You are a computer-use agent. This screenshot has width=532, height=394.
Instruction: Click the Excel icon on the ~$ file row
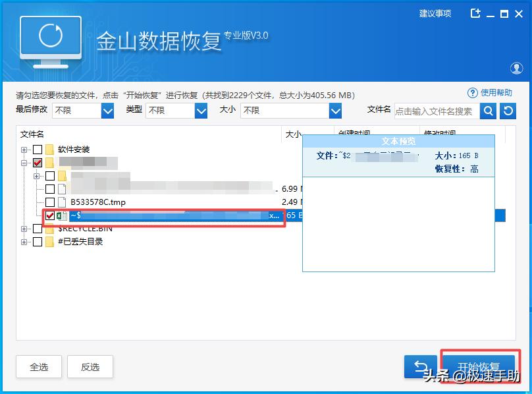point(61,216)
